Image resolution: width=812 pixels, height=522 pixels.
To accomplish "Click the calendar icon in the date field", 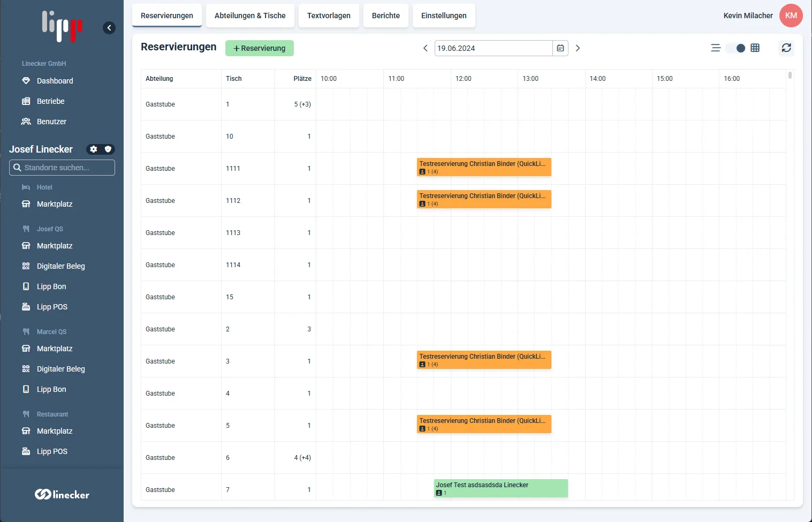I will point(560,48).
